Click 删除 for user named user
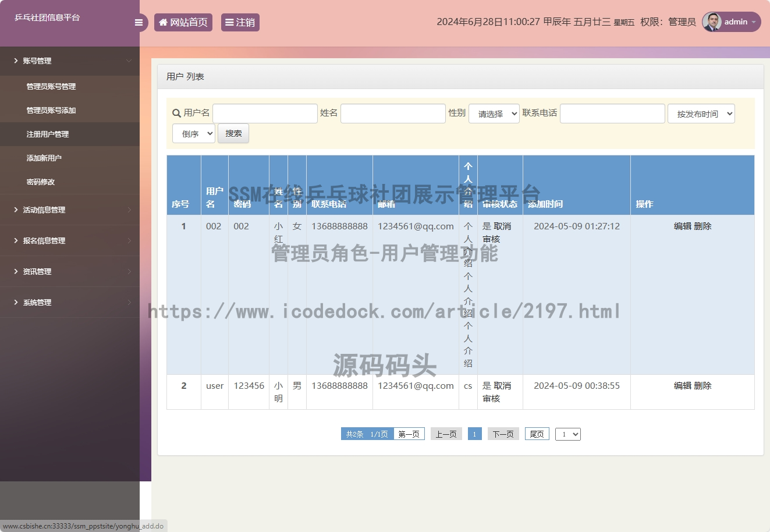Viewport: 770px width, 532px height. click(x=702, y=385)
